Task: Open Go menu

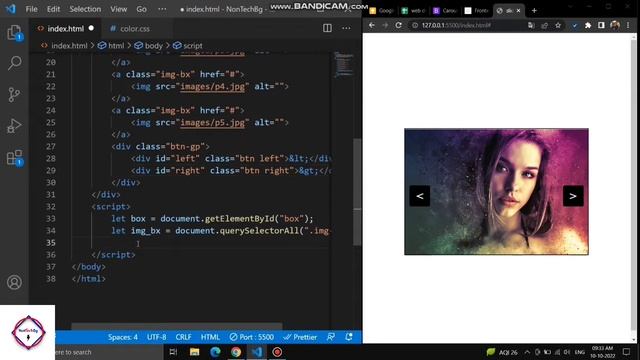Action: point(141,9)
